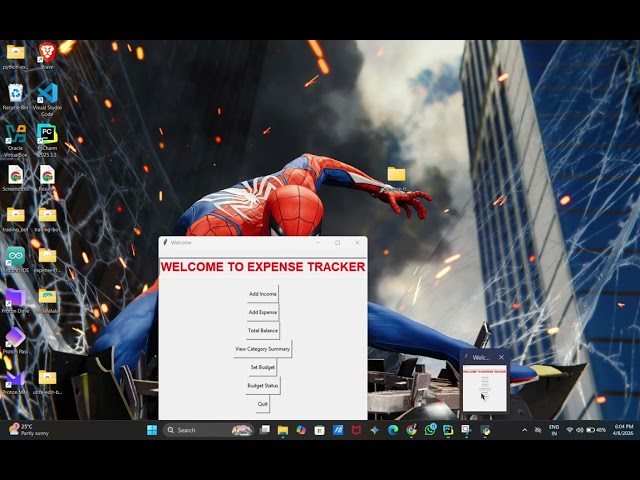
Task: Open the volume control in the tray
Action: (x=580, y=430)
